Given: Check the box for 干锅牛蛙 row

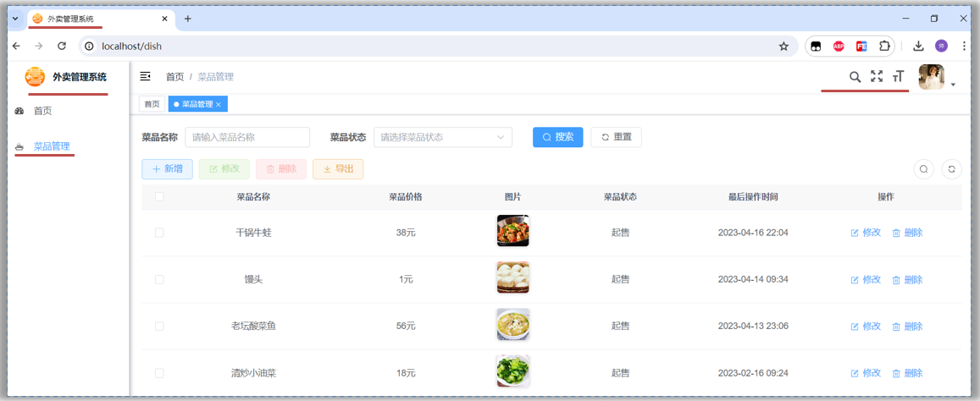Looking at the screenshot, I should [x=159, y=233].
